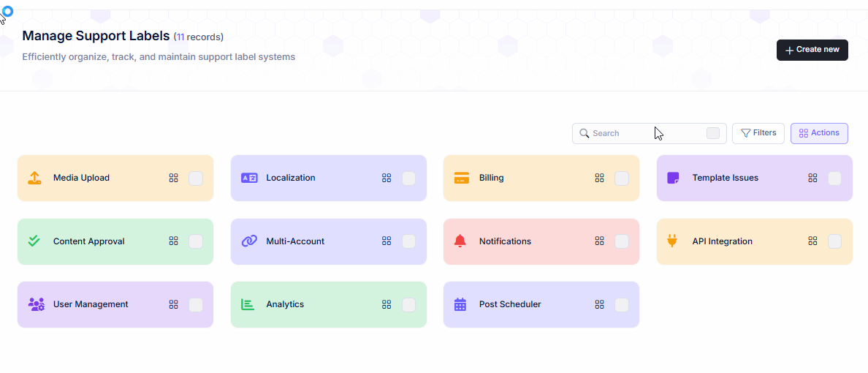Image resolution: width=868 pixels, height=373 pixels.
Task: Open the Filters panel
Action: coord(758,133)
